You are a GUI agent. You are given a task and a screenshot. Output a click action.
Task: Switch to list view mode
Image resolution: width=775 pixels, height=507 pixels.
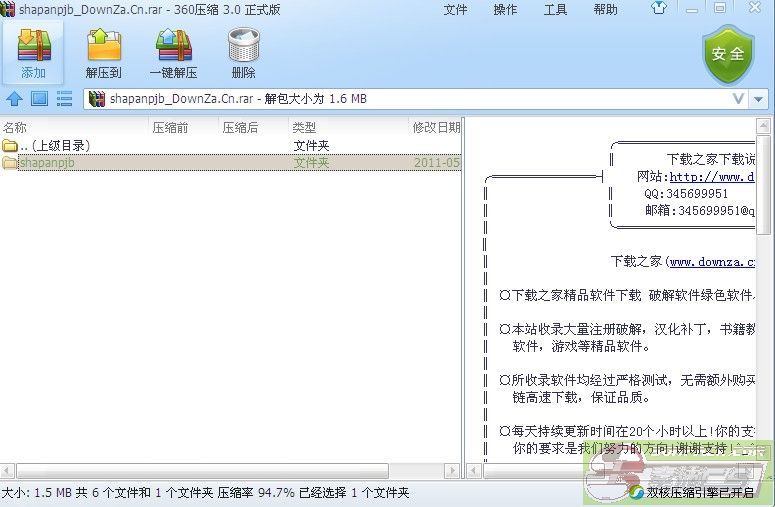click(x=65, y=99)
